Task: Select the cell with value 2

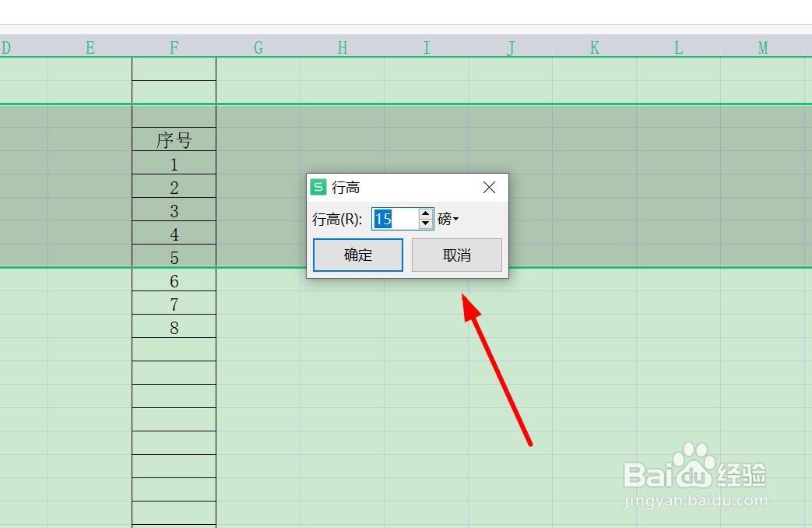Action: coord(174,186)
